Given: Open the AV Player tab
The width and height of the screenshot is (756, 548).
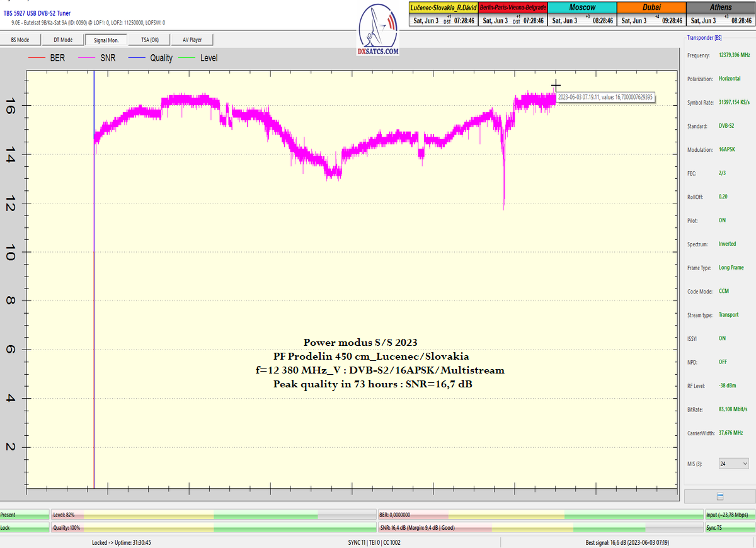Looking at the screenshot, I should click(192, 40).
